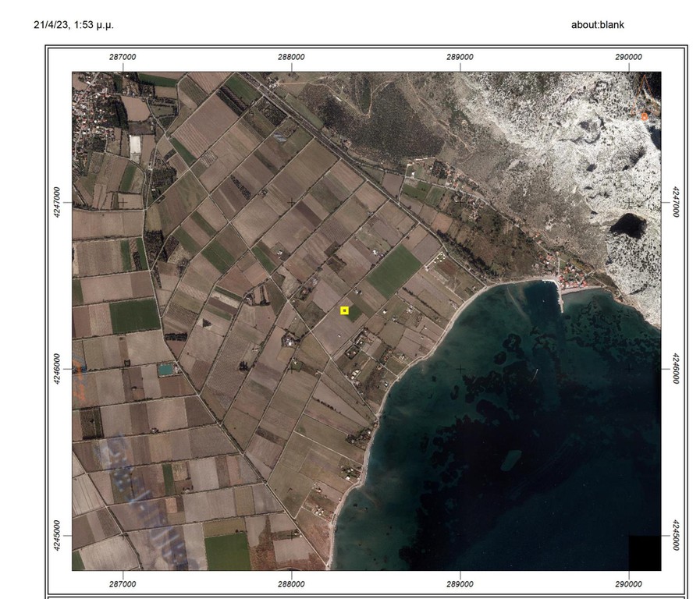Click easting label 290000 above the map
Viewport: 700px width, 599px height.
coord(628,57)
